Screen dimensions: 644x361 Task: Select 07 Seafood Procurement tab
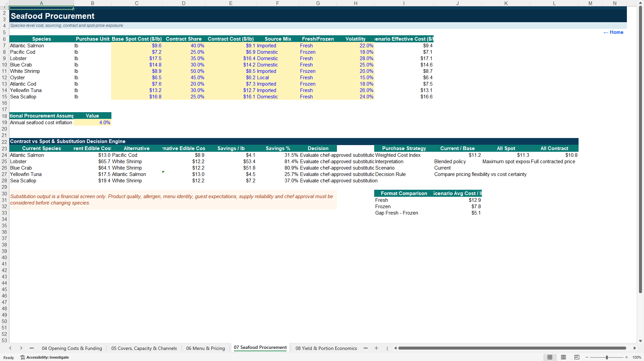click(x=260, y=348)
